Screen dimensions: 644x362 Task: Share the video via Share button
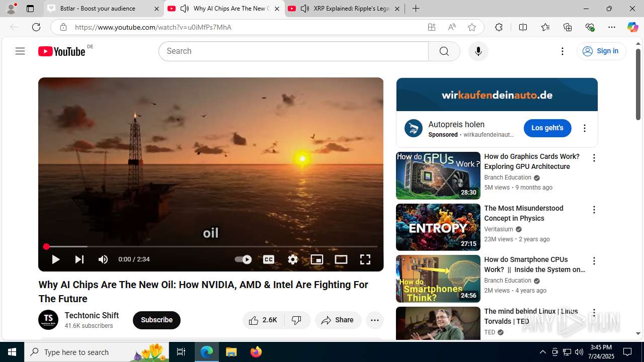338,320
